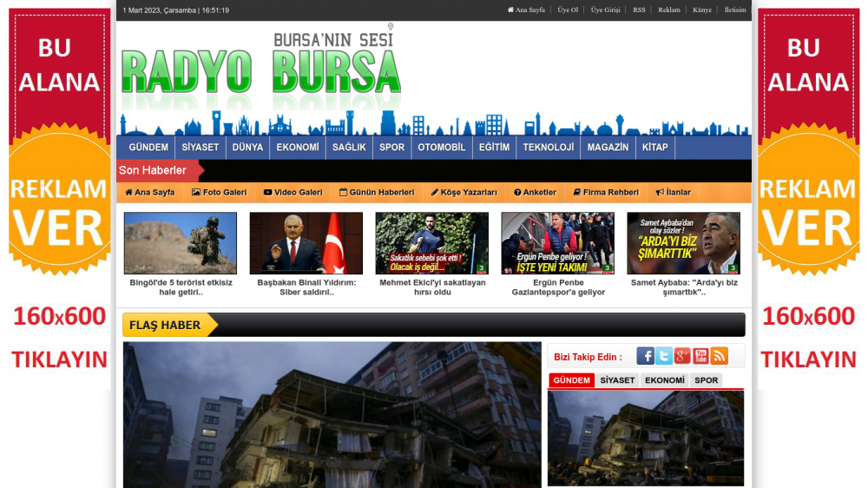
Task: Open the Anketler polls page
Action: tap(535, 193)
